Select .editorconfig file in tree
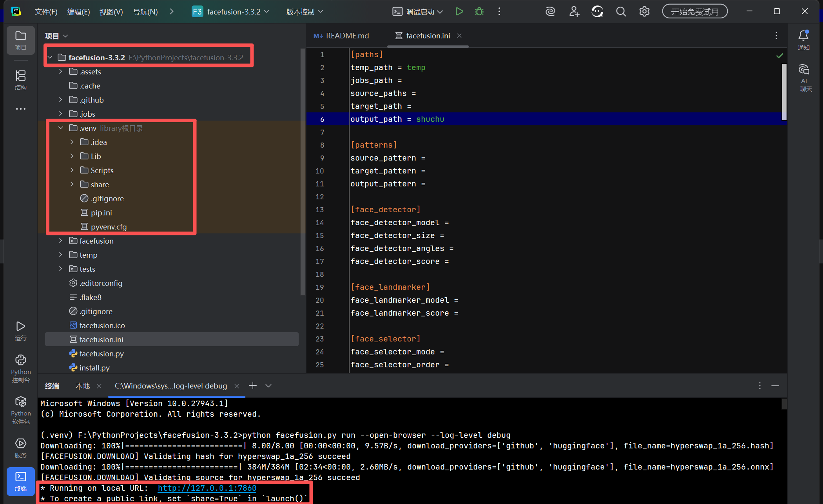 pyautogui.click(x=101, y=283)
